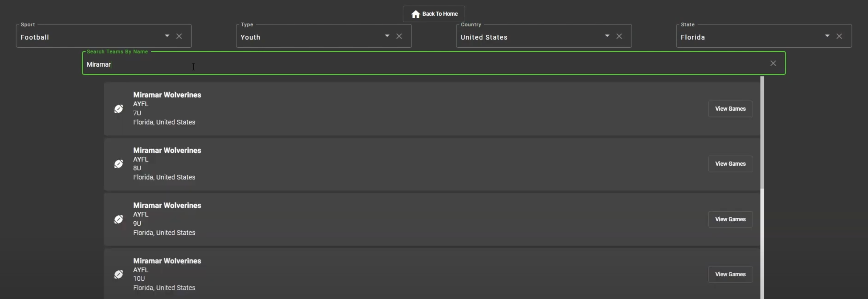Click Florida, United States in 8U card
Viewport: 868px width, 299px height.
coord(164,177)
